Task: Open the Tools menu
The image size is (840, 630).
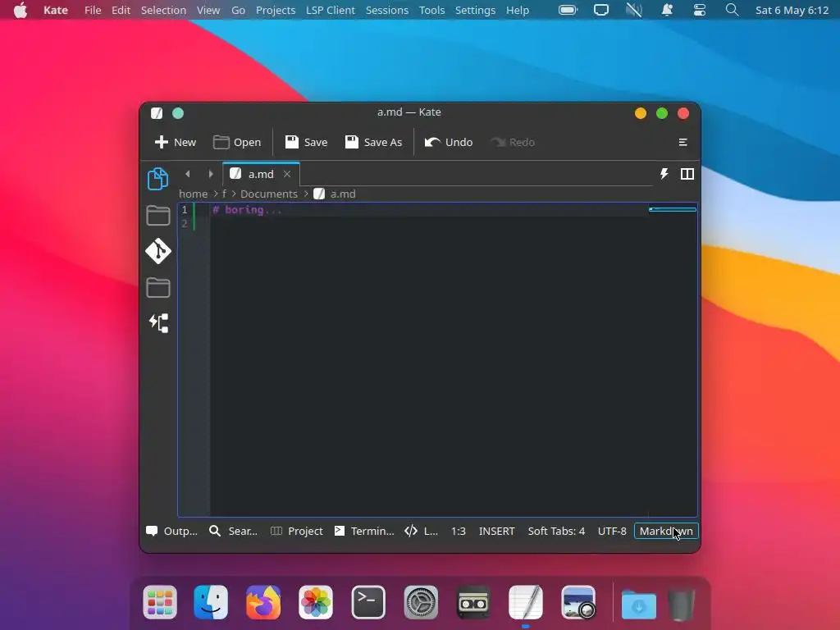Action: pyautogui.click(x=431, y=10)
